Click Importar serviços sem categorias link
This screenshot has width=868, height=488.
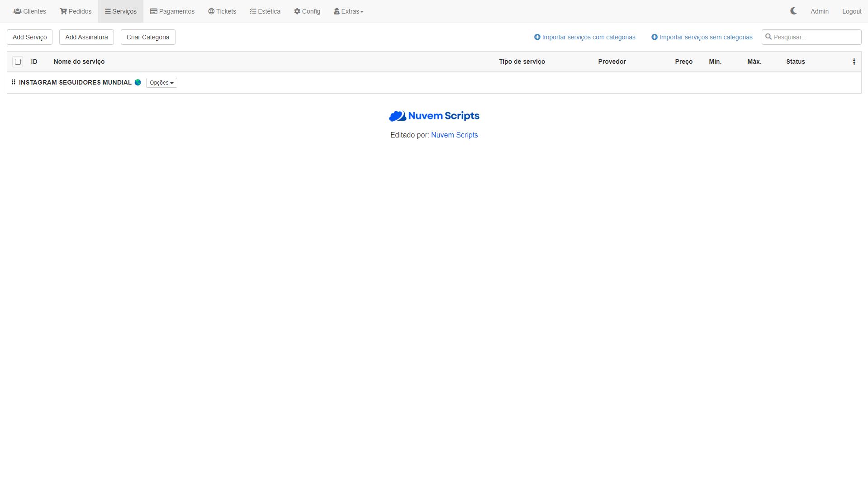tap(702, 37)
